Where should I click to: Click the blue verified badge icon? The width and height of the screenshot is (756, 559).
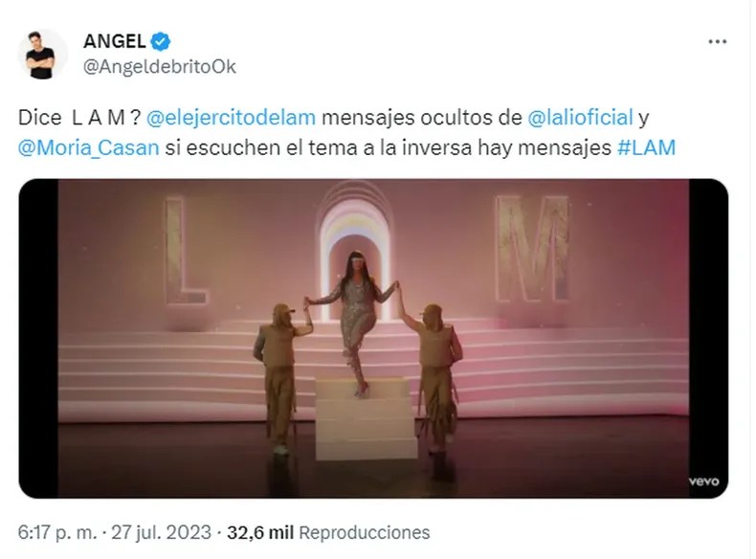click(161, 41)
